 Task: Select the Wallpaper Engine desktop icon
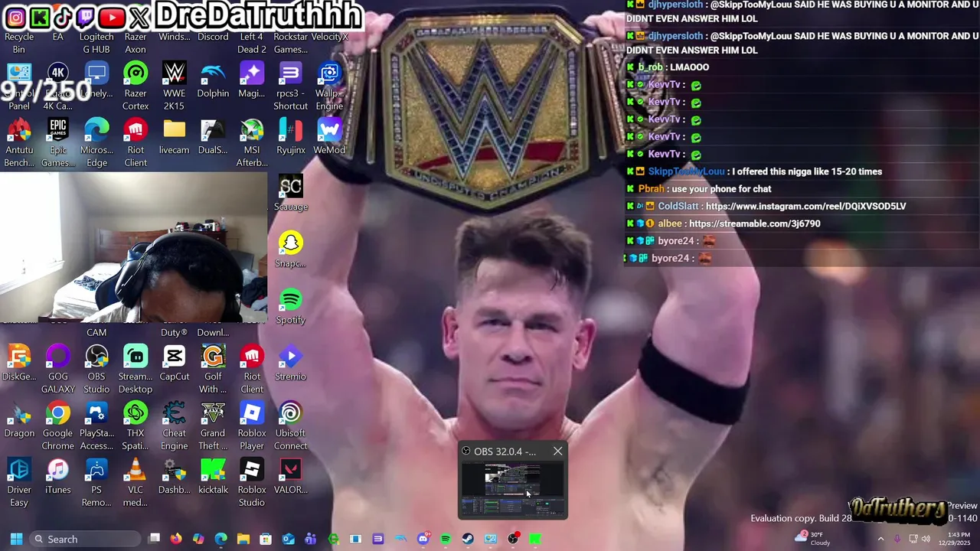point(329,86)
